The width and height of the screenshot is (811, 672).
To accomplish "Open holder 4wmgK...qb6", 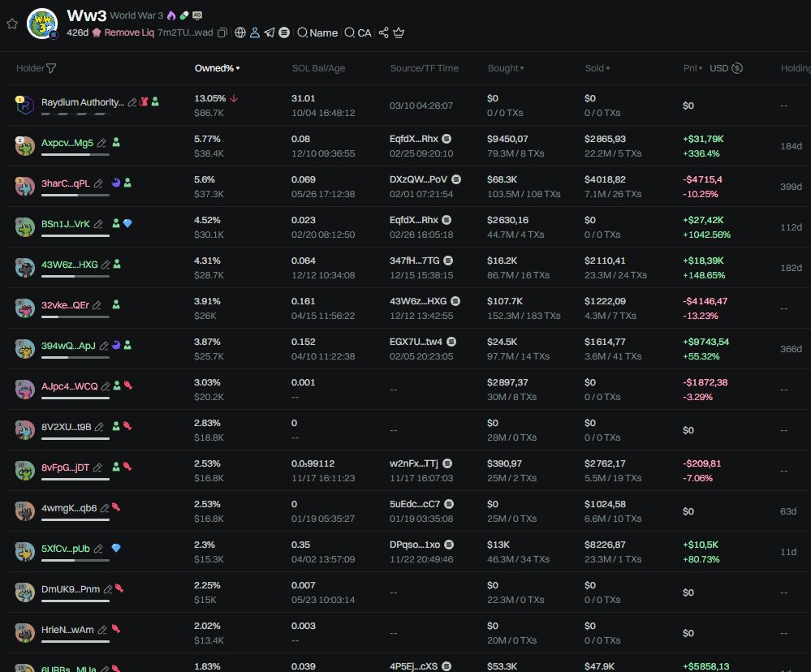I will [x=69, y=508].
